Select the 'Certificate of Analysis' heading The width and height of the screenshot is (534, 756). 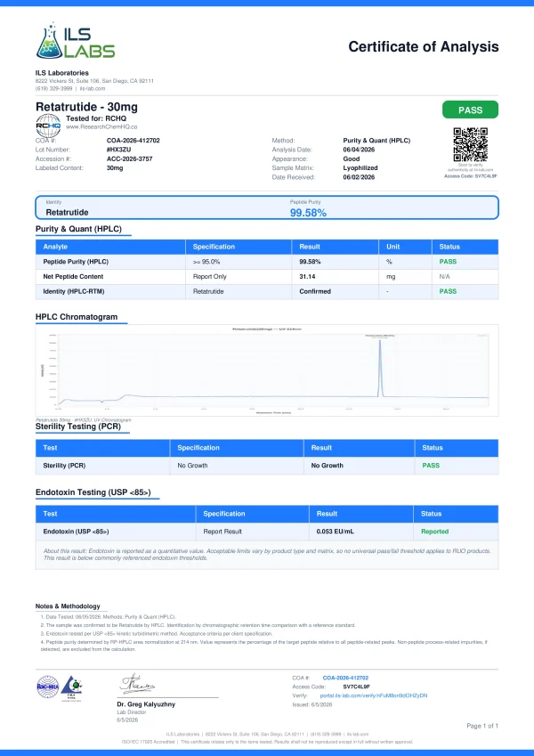coord(423,47)
